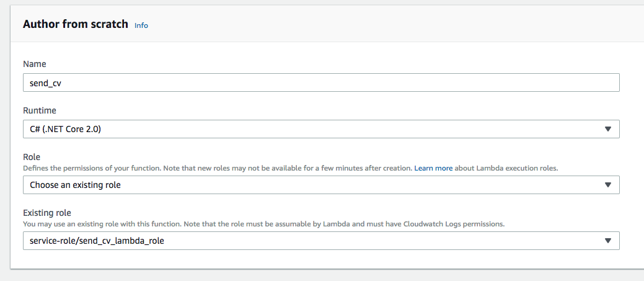
Task: Click the Existing role dropdown arrow icon
Action: 607,241
